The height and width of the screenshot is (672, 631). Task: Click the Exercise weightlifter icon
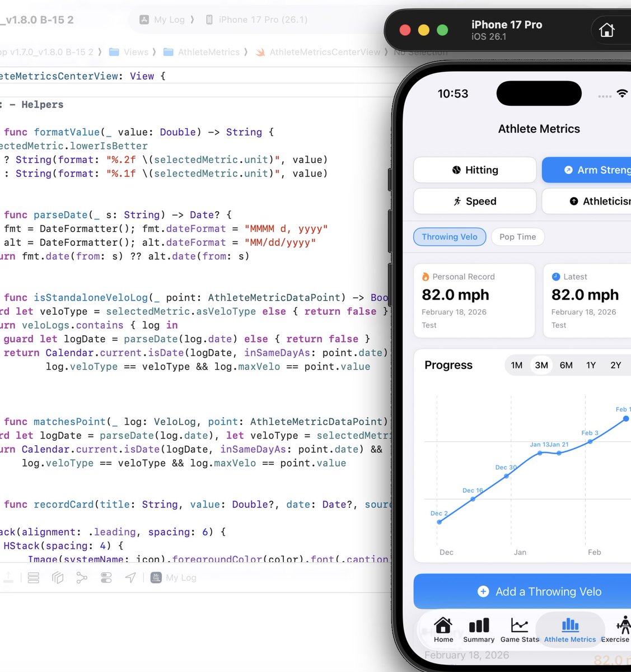pos(623,624)
